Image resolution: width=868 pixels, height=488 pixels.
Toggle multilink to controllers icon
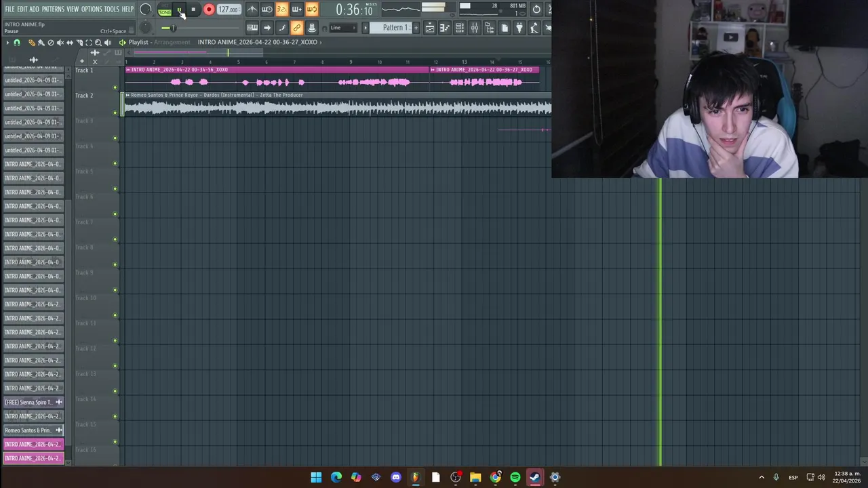pyautogui.click(x=297, y=28)
